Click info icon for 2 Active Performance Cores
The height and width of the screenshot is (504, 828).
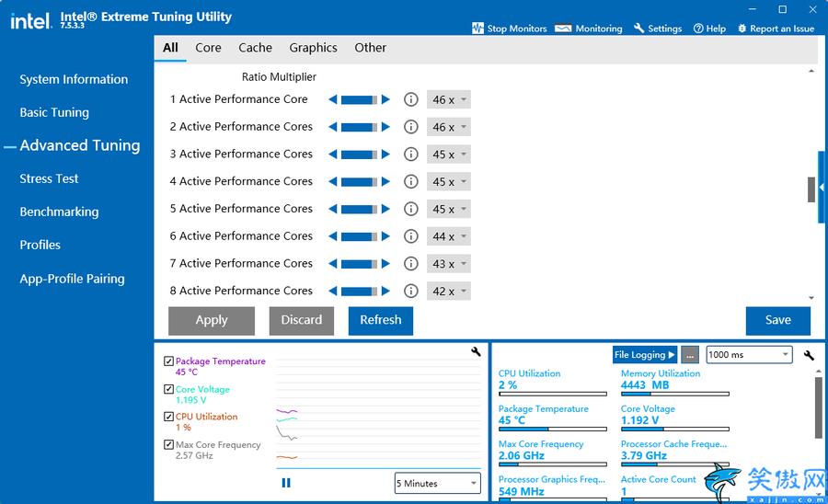point(411,127)
